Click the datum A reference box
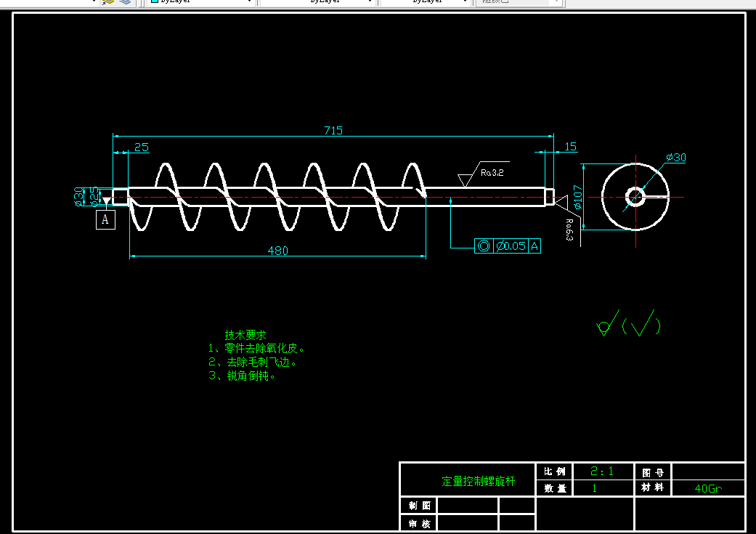 click(105, 219)
